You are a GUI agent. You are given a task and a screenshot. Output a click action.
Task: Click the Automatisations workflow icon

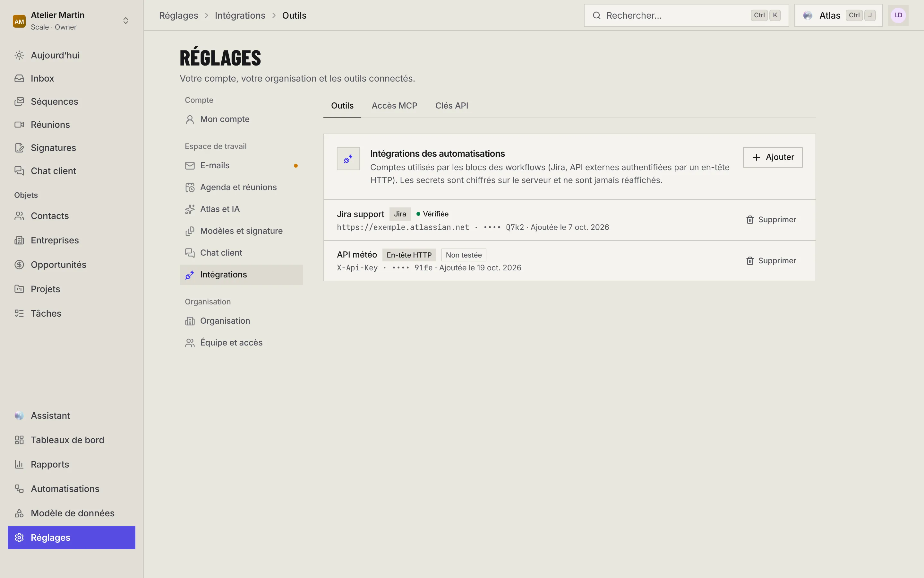(x=19, y=489)
